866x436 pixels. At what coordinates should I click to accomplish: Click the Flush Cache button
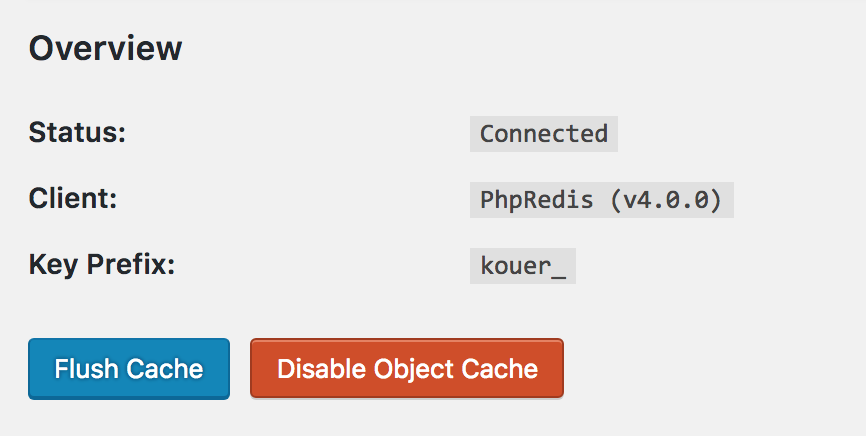point(129,369)
